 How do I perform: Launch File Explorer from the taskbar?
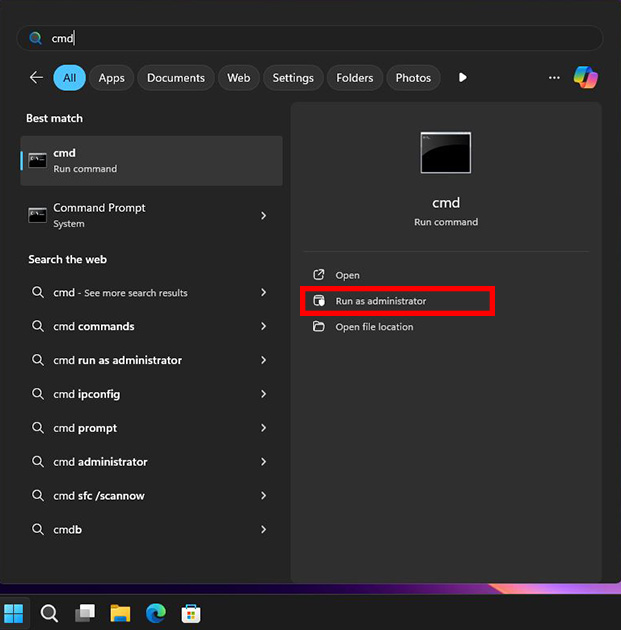pos(120,613)
